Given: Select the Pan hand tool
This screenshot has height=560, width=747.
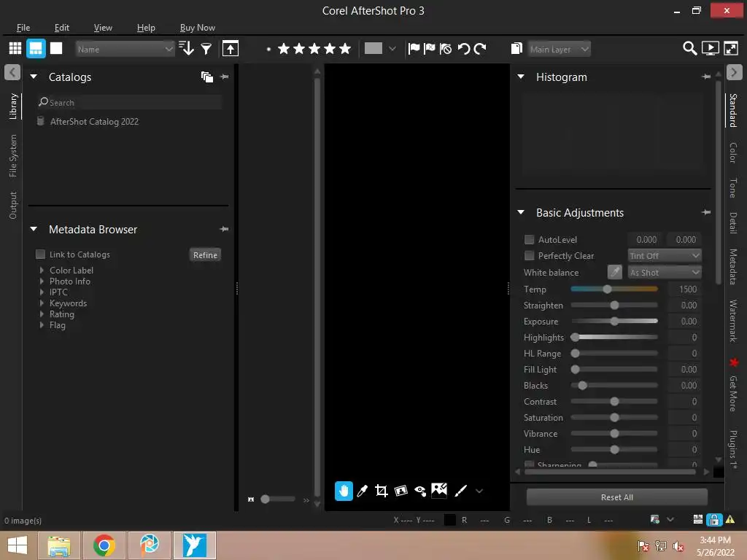Looking at the screenshot, I should [x=344, y=491].
